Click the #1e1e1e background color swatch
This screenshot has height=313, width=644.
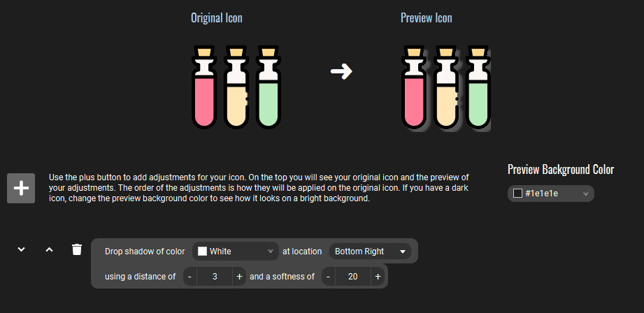517,194
